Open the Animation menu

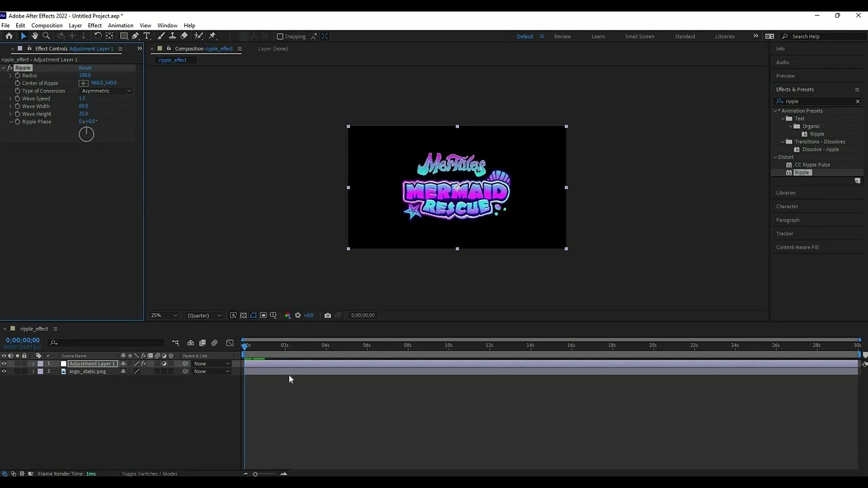coord(121,26)
